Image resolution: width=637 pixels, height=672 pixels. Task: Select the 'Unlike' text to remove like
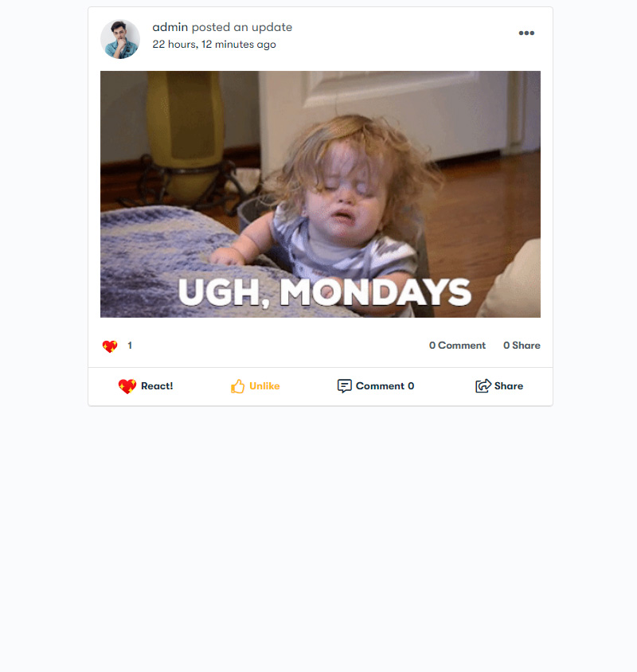click(264, 386)
